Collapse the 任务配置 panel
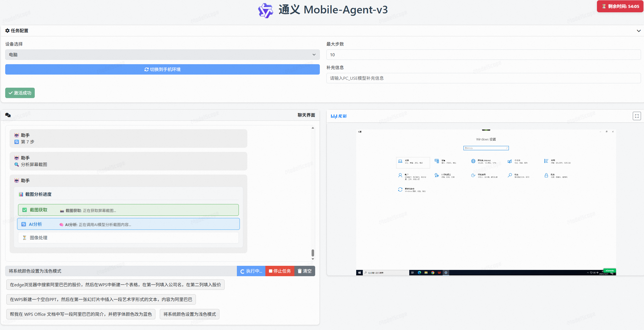This screenshot has height=330, width=644. coord(639,31)
